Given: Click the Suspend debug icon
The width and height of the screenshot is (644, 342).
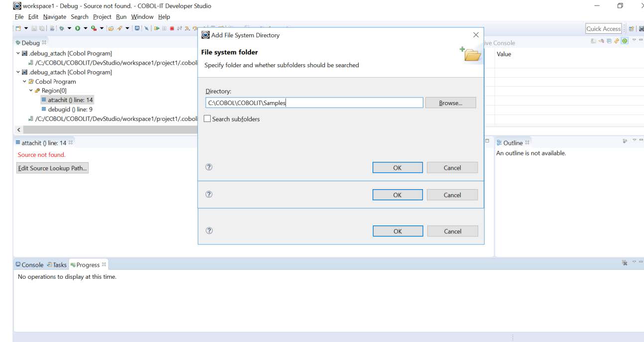Looking at the screenshot, I should click(164, 28).
